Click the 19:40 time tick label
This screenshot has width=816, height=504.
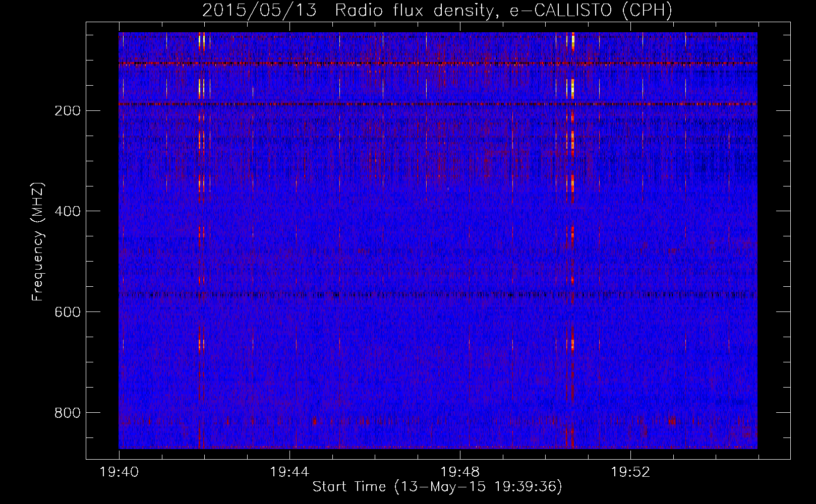[120, 472]
